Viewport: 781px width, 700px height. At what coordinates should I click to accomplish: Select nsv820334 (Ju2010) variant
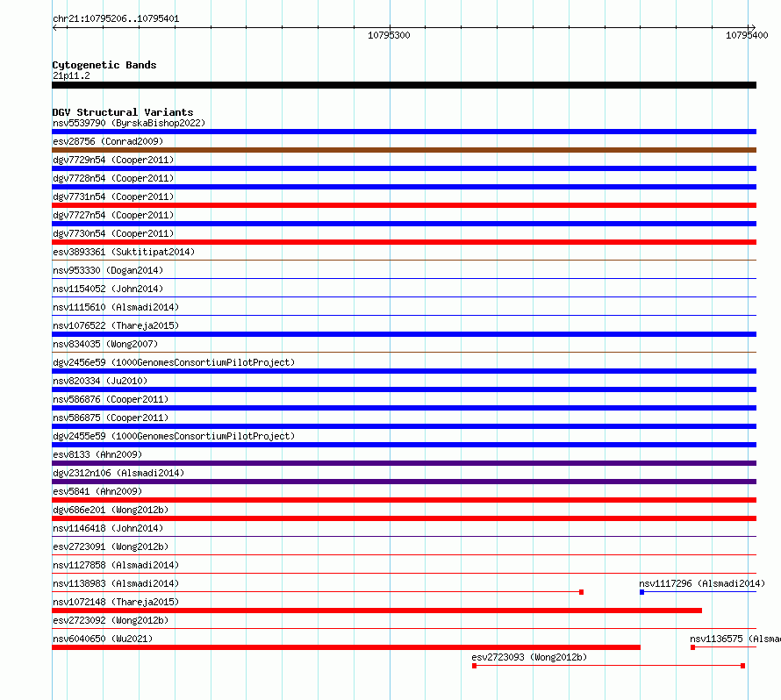(x=100, y=381)
